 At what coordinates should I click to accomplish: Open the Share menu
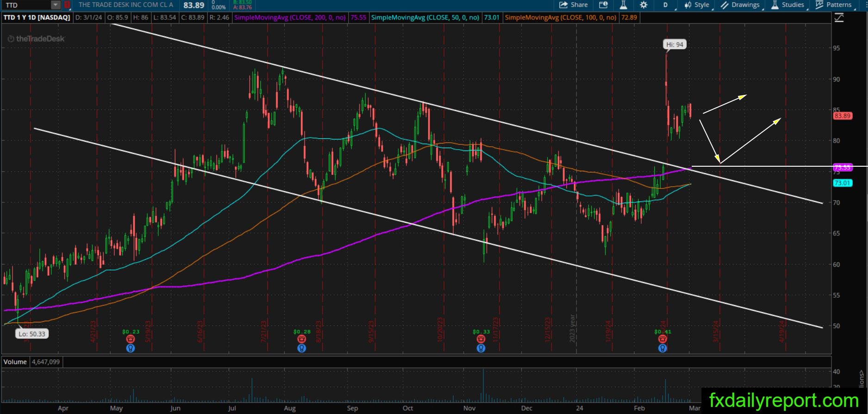[x=573, y=5]
